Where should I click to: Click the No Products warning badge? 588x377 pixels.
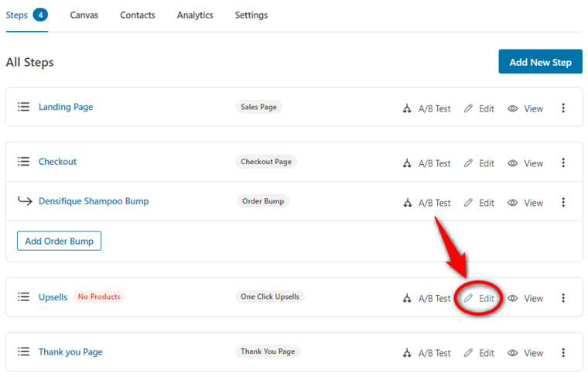click(99, 296)
